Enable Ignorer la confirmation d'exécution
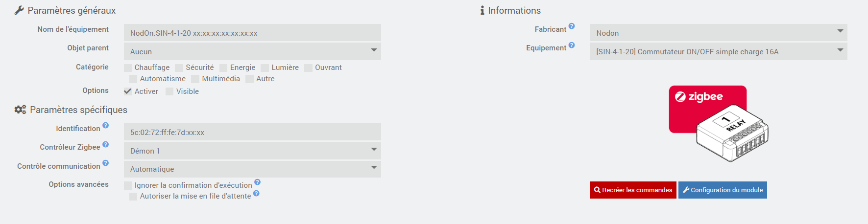This screenshot has width=868, height=224. point(128,185)
